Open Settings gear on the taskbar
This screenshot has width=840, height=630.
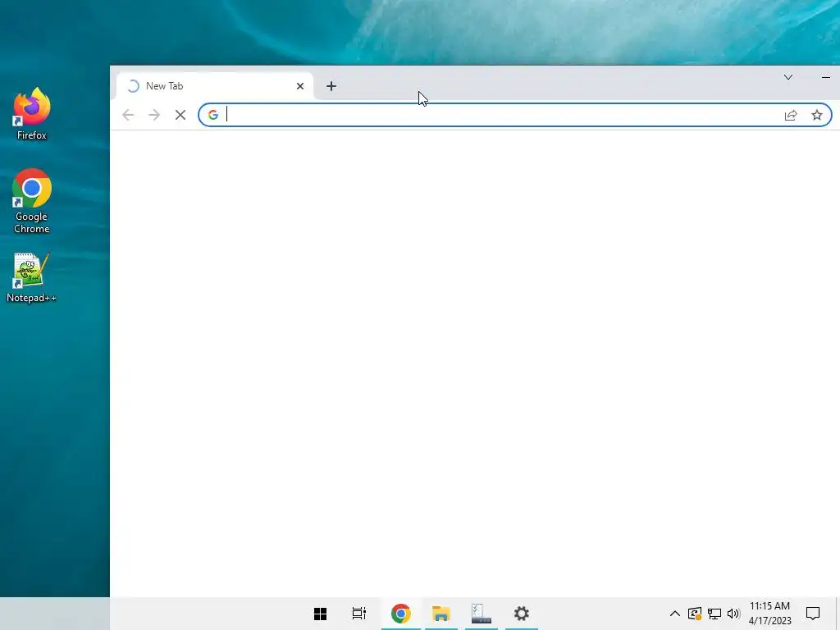[x=521, y=614]
